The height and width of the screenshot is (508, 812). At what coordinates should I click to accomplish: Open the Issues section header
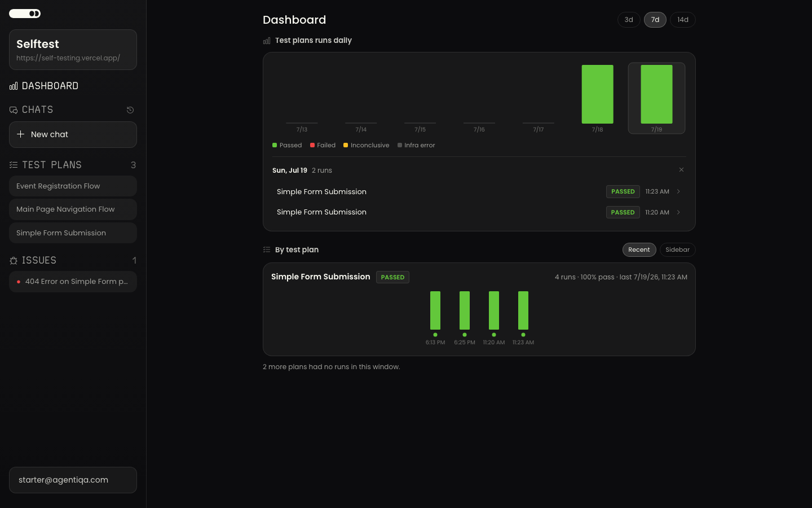point(39,260)
